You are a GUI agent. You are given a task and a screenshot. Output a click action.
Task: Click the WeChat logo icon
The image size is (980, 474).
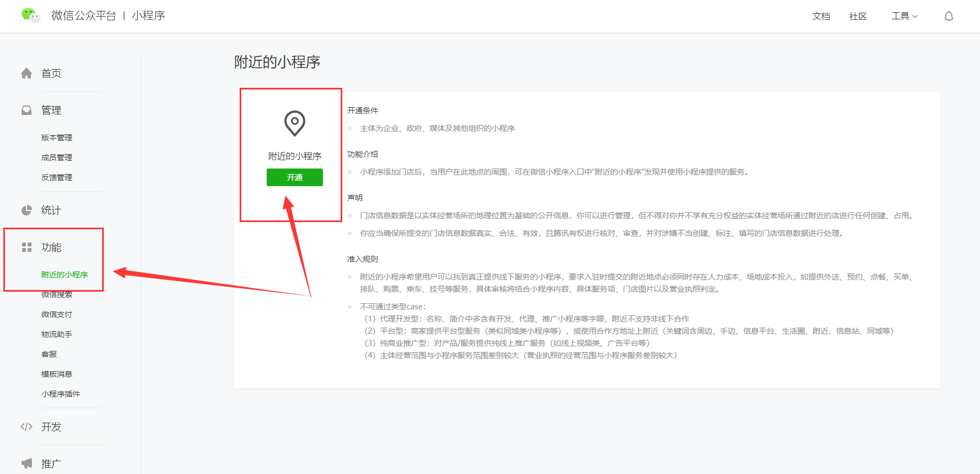point(30,15)
